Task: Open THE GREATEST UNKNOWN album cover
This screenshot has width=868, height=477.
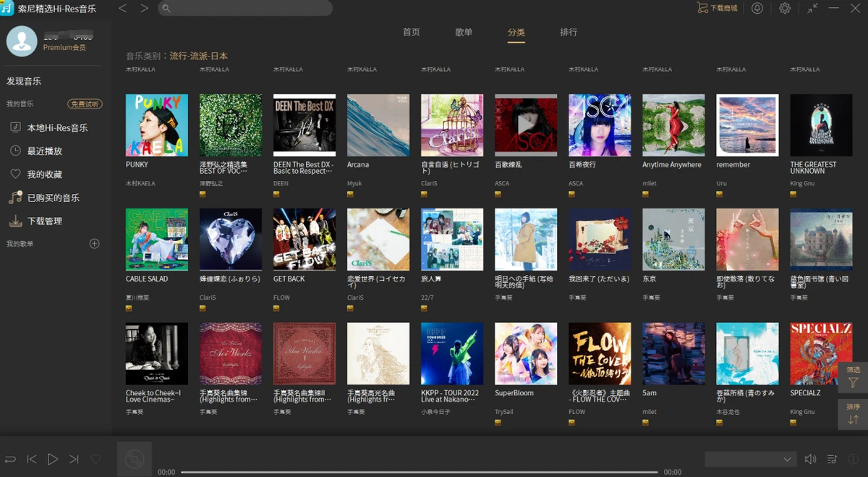Action: (821, 125)
